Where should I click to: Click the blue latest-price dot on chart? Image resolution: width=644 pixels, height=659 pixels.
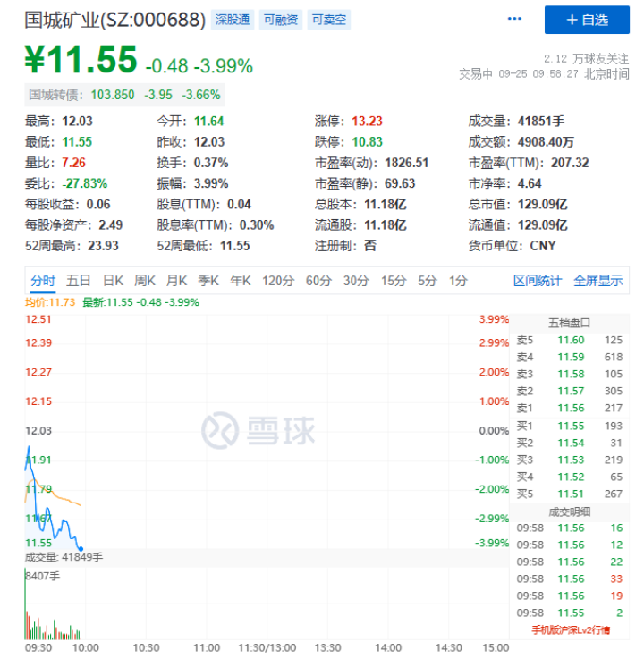click(81, 549)
